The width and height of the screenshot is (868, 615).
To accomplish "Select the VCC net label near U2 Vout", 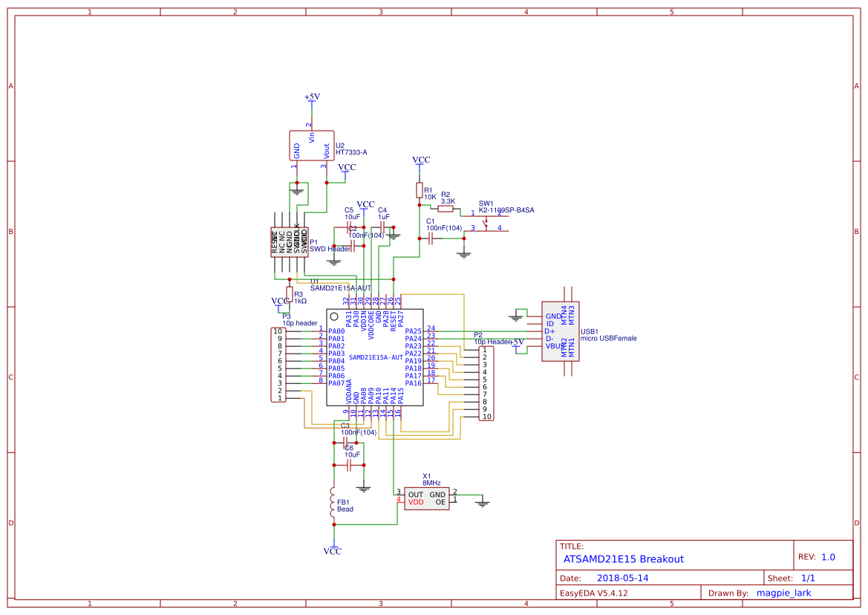I will tap(347, 168).
